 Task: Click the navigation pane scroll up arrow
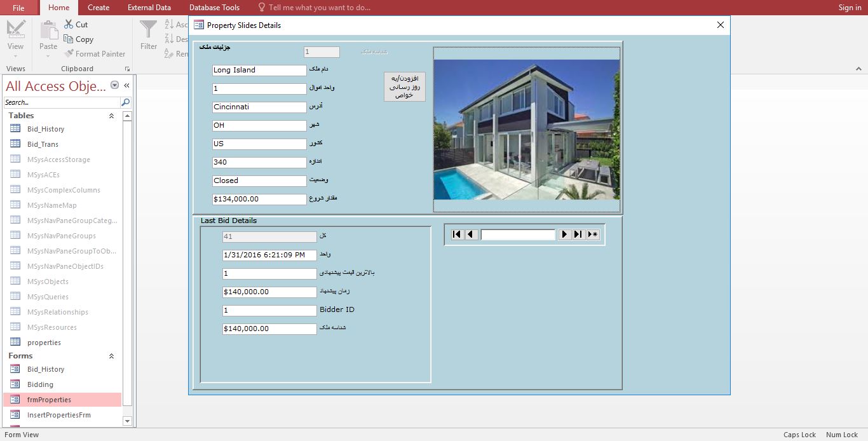[x=127, y=116]
